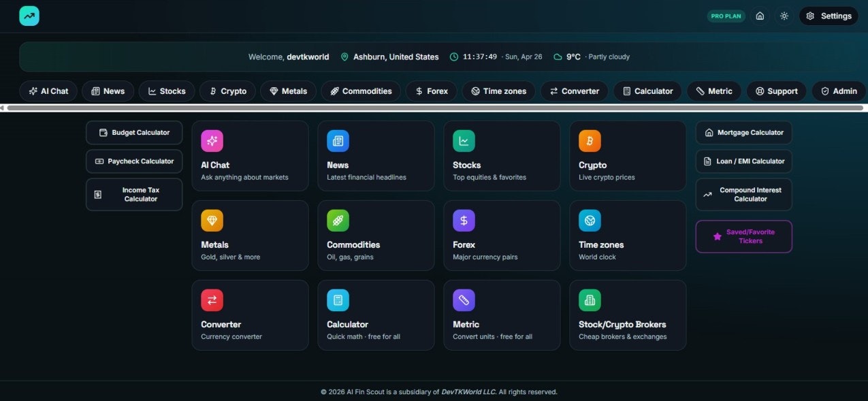
Task: Click 'Latest financial headlines' text
Action: [366, 178]
